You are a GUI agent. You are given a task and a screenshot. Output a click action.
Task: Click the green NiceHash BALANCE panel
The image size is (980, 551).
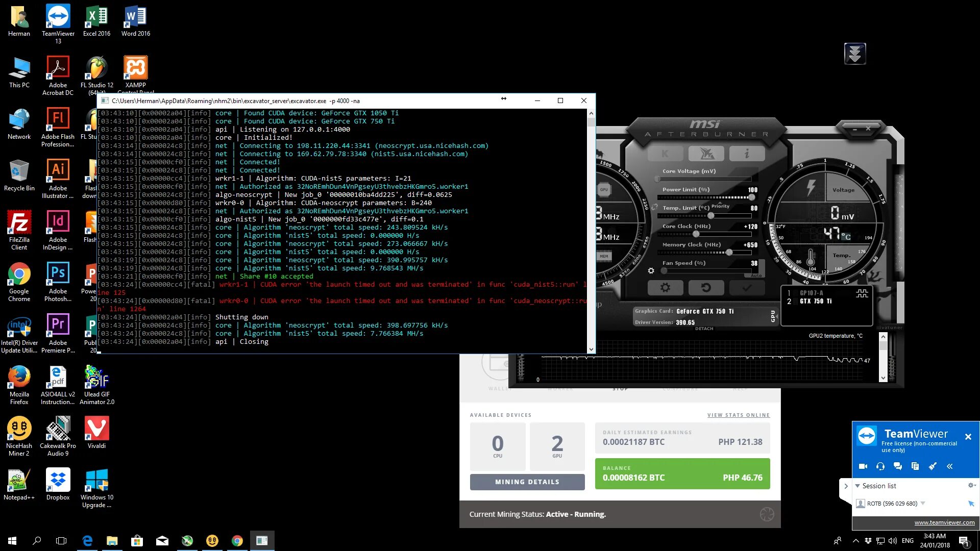click(x=682, y=474)
